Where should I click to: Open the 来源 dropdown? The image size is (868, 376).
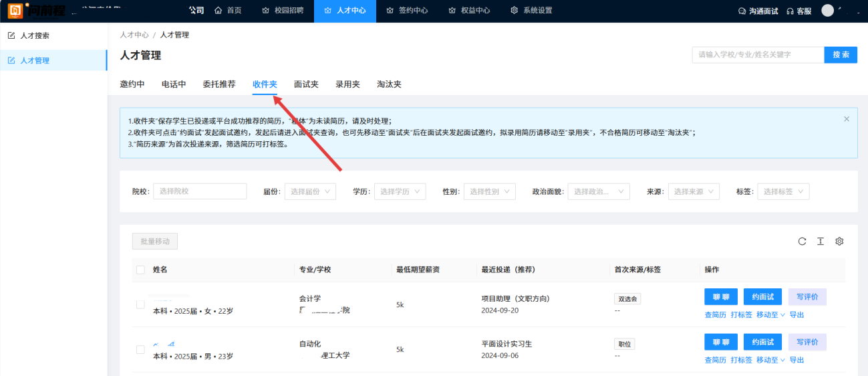(694, 191)
